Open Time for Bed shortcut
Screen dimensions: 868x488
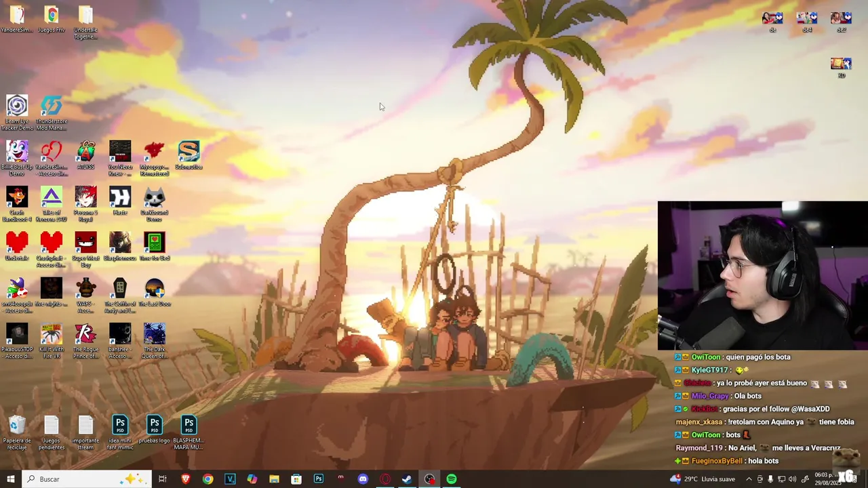154,247
